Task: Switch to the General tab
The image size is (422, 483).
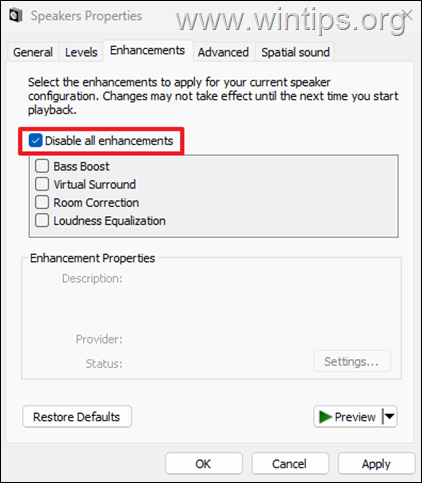Action: pos(33,52)
